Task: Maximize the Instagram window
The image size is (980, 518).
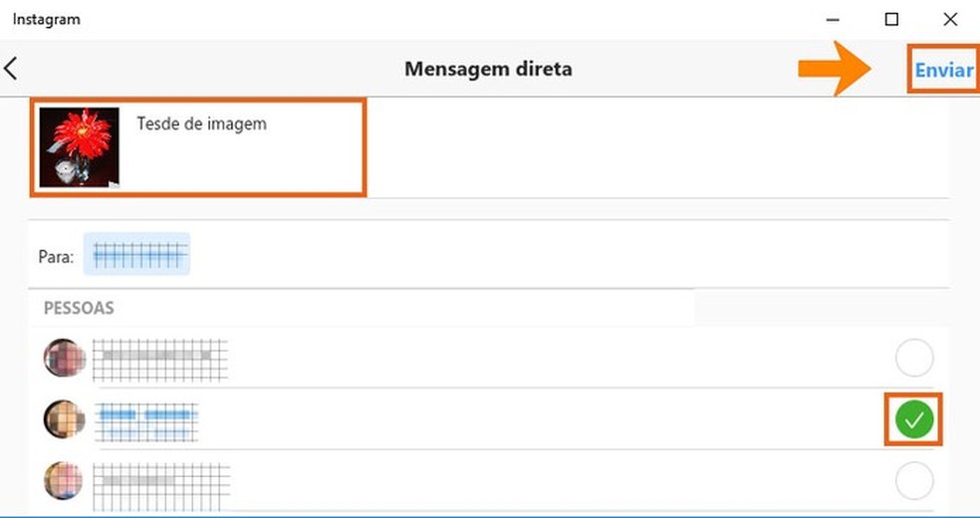Action: coord(891,19)
